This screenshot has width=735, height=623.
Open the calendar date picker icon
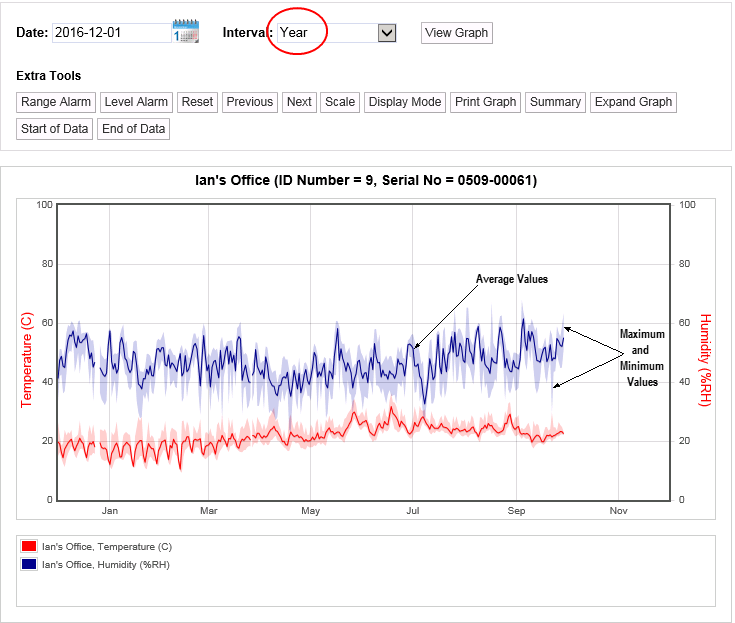coord(185,31)
